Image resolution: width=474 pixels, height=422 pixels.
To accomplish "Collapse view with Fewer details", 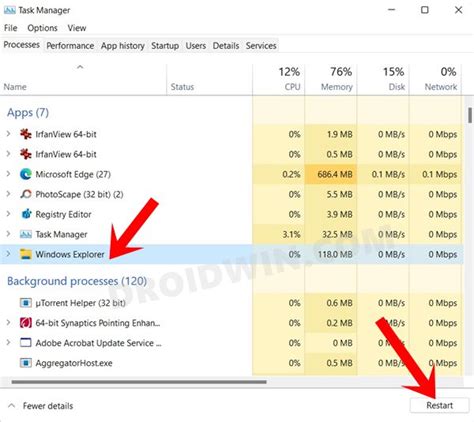I will click(x=40, y=406).
